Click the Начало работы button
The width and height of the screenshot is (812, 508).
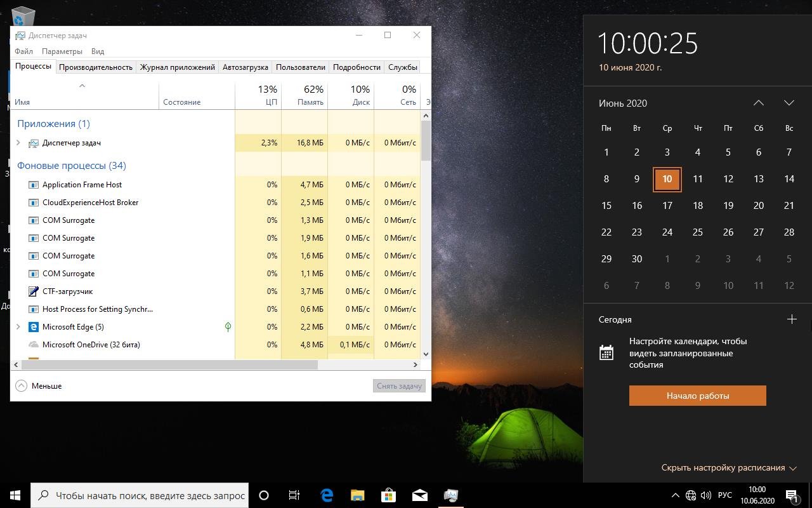tap(697, 396)
